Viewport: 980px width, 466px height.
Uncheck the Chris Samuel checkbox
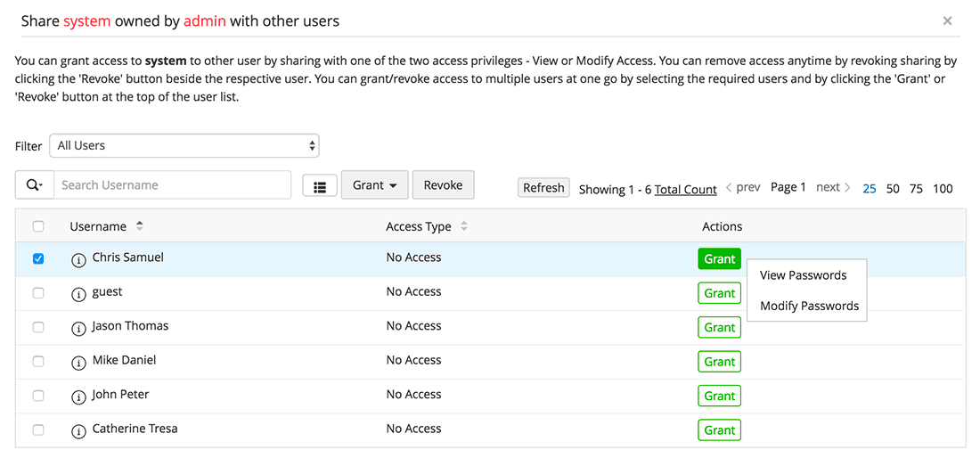click(38, 258)
